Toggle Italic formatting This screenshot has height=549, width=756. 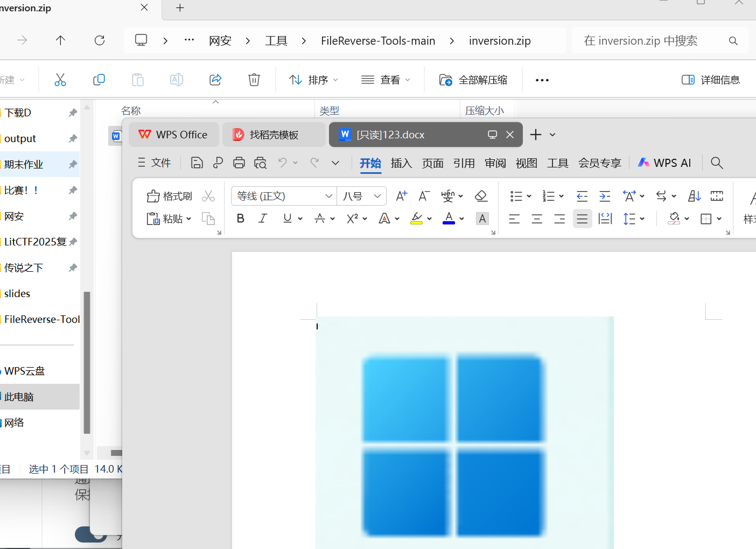[x=263, y=219]
